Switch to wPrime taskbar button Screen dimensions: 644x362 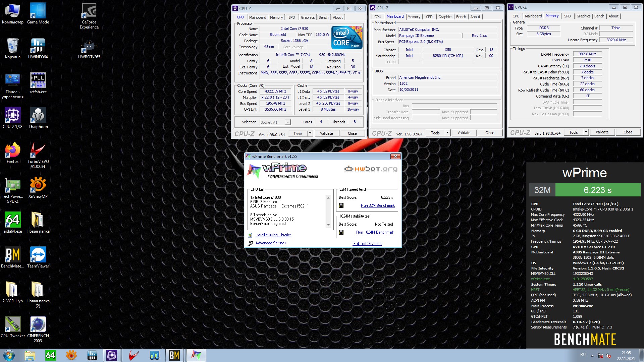coord(196,355)
